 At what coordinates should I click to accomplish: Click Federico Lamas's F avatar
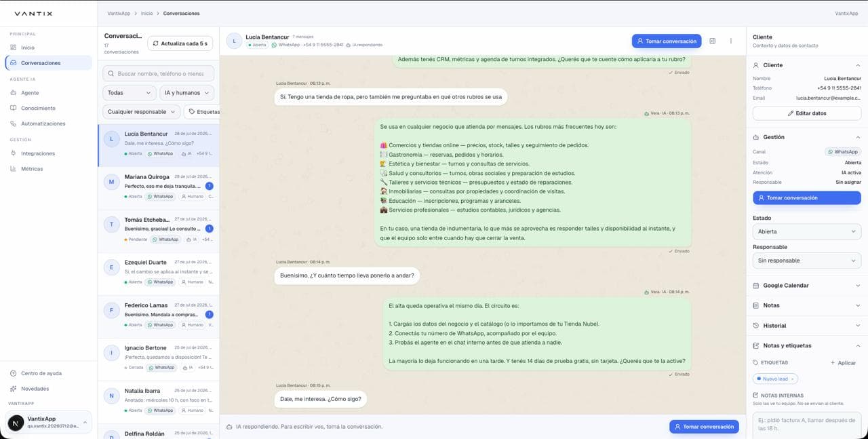[x=111, y=310]
